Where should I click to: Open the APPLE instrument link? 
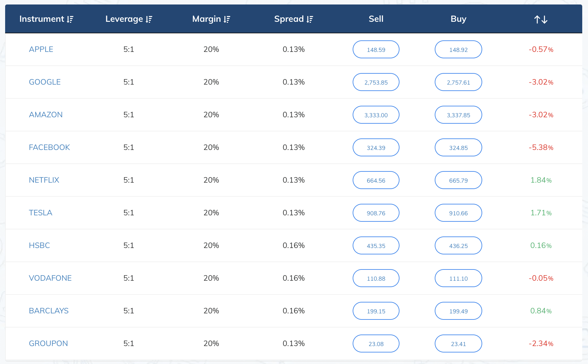(41, 49)
